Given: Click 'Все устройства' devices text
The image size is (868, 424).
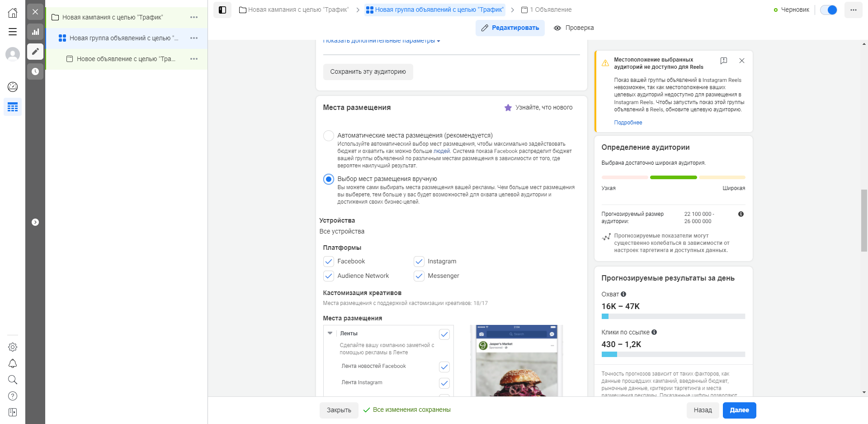Looking at the screenshot, I should click(342, 232).
